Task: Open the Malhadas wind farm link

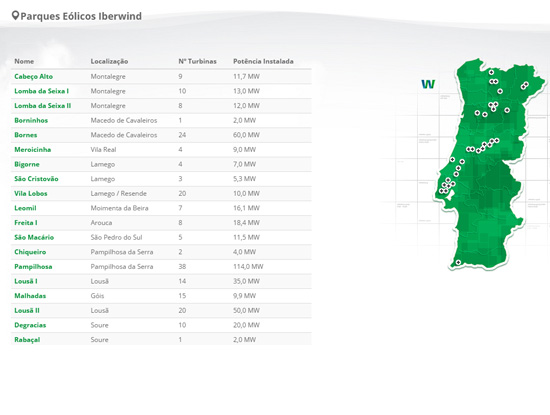Action: [30, 296]
